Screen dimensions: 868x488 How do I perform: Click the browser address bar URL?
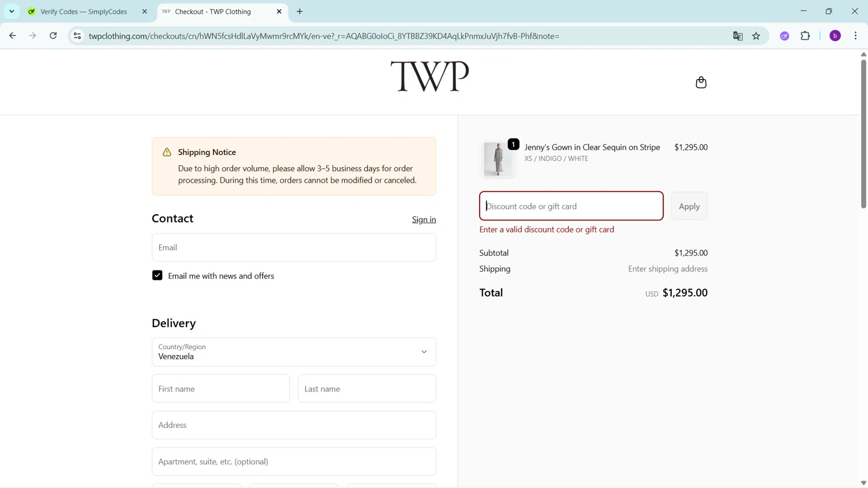[324, 36]
